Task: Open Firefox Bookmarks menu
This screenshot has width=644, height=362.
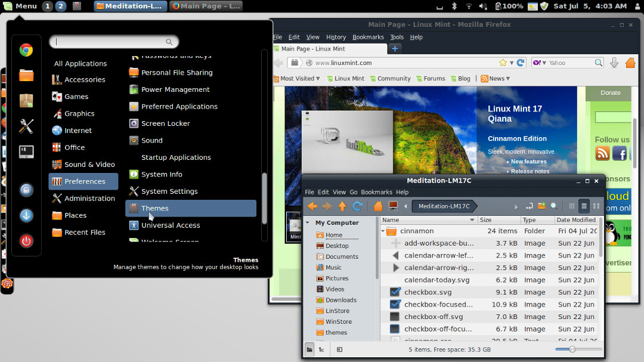Action: [x=368, y=37]
